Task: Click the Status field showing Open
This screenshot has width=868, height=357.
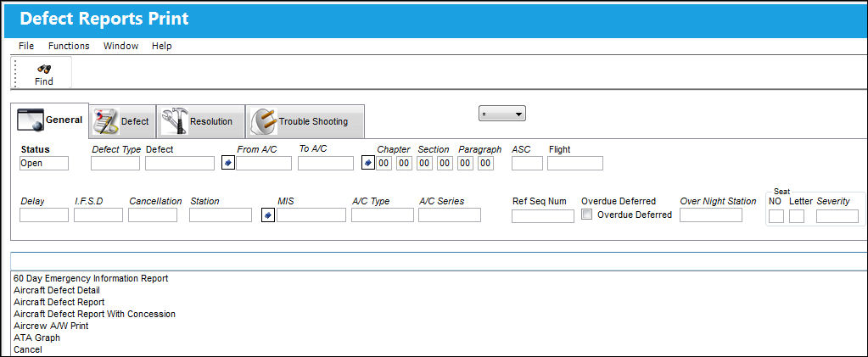Action: (44, 164)
